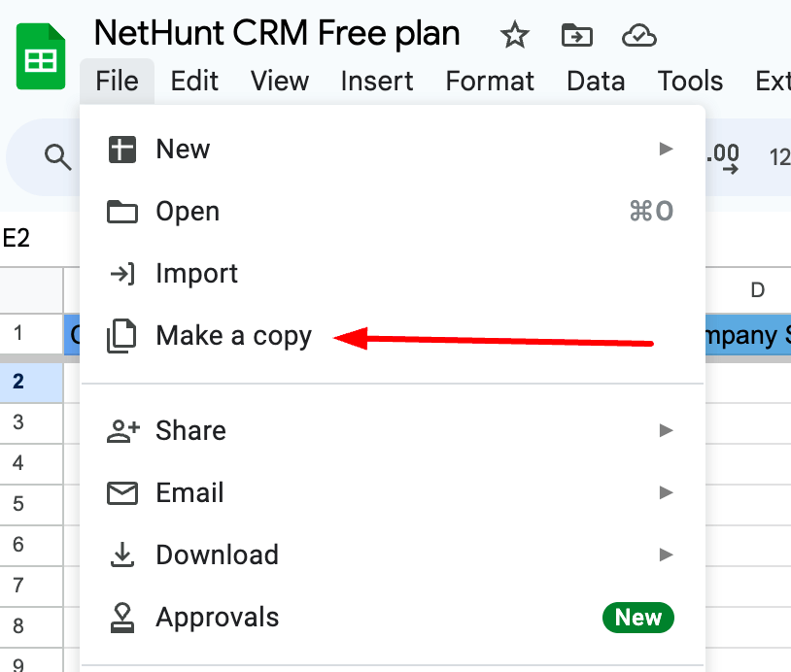The image size is (791, 672).
Task: Open the Email submenu arrow
Action: [x=667, y=492]
